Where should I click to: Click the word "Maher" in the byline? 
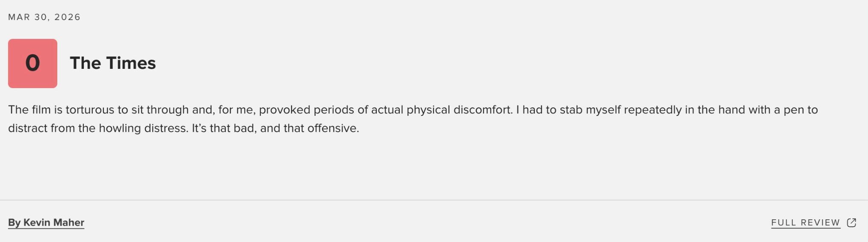click(69, 223)
